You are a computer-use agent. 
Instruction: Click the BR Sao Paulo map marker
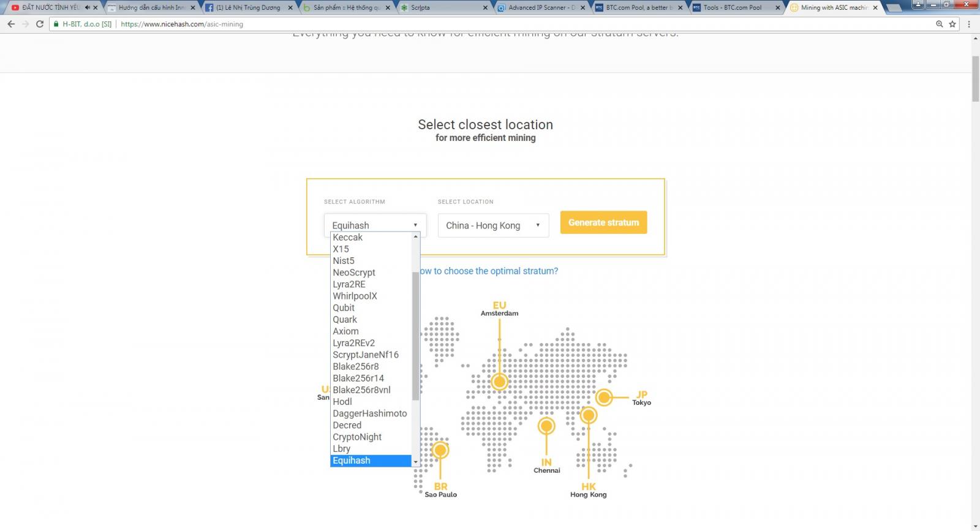[x=440, y=450]
